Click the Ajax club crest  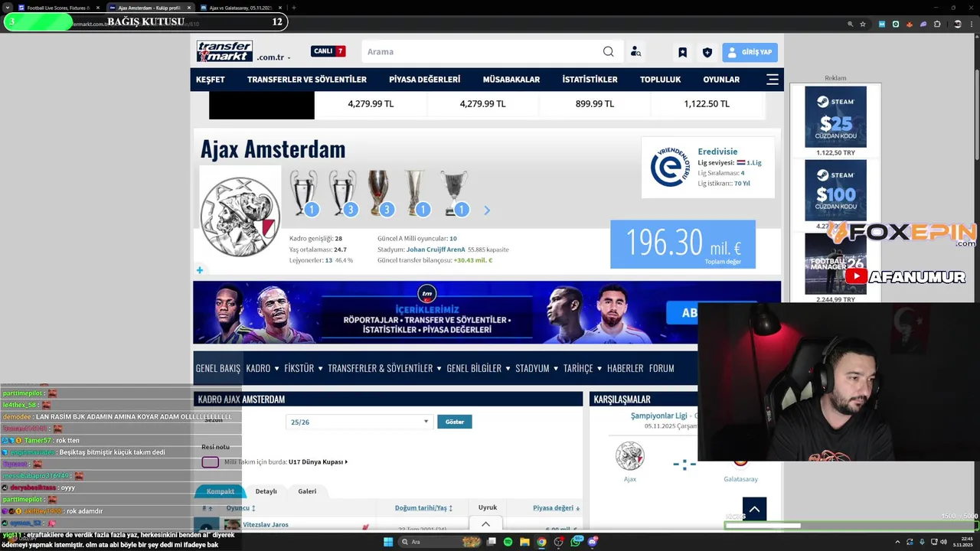tap(240, 217)
